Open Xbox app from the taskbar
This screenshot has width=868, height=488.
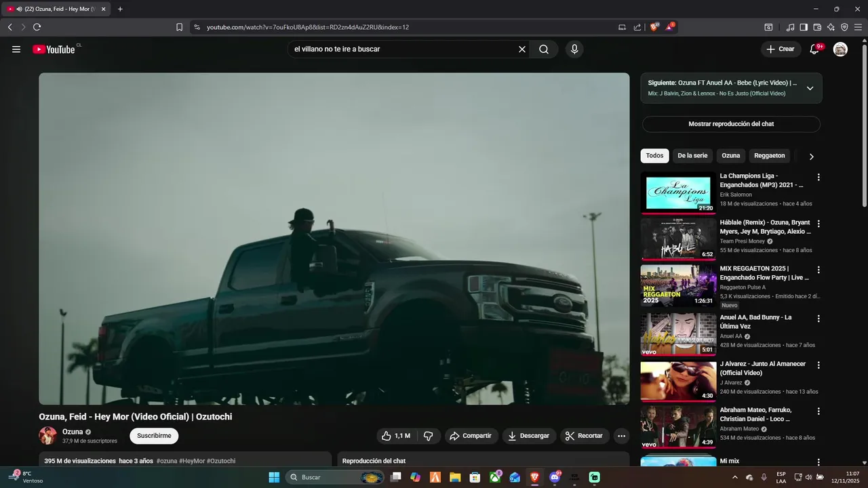496,477
